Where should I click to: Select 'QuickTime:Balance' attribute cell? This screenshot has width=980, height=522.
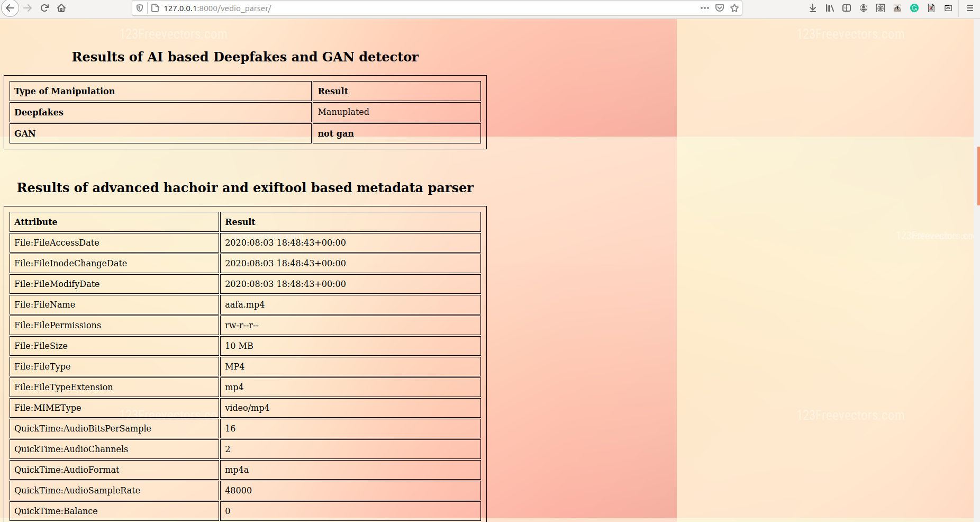[x=114, y=511]
